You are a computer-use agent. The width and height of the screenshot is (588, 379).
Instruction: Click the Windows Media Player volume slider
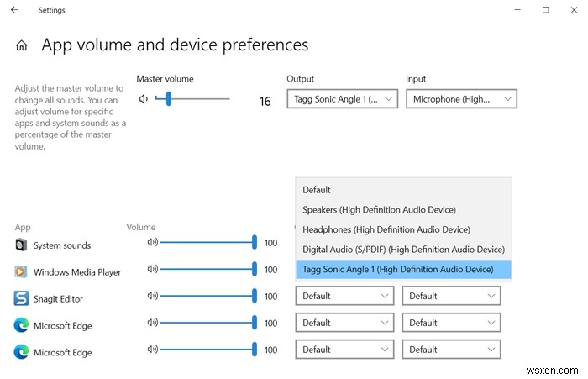pos(208,269)
